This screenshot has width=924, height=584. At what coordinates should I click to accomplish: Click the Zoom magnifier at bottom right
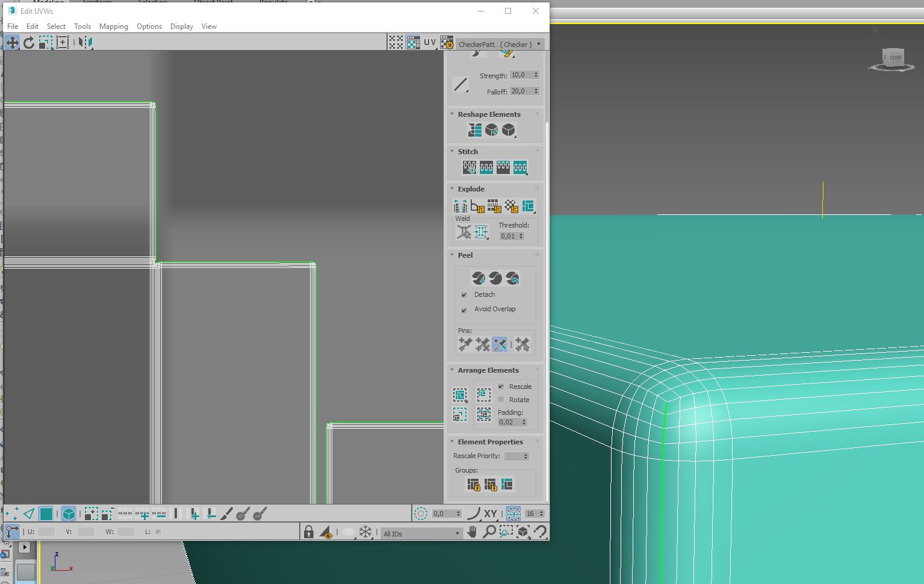[x=490, y=532]
